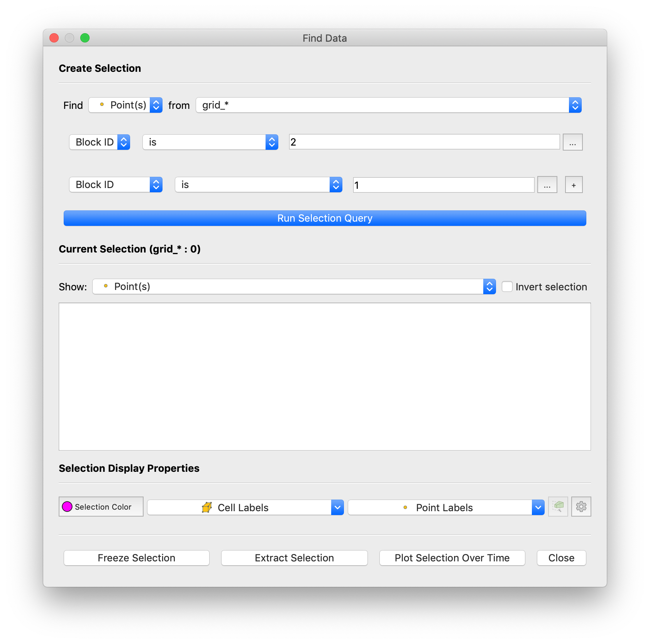Click into the value field containing 2

click(x=424, y=142)
